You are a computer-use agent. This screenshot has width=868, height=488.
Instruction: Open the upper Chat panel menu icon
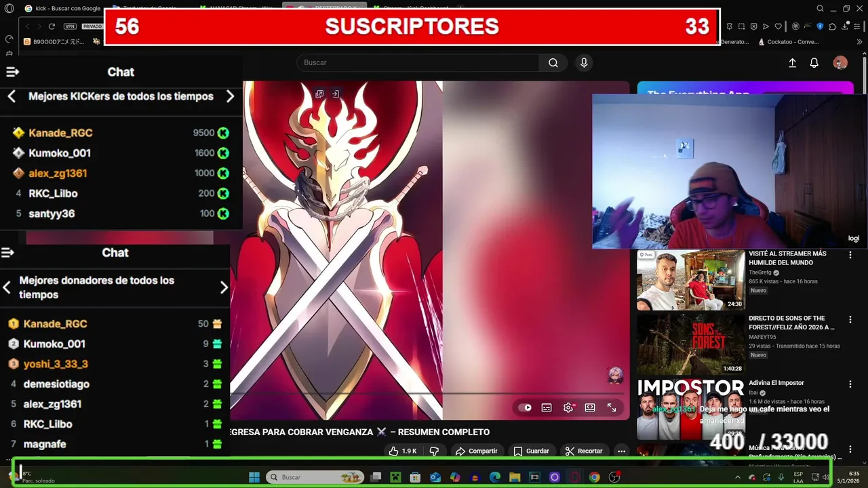pos(12,72)
